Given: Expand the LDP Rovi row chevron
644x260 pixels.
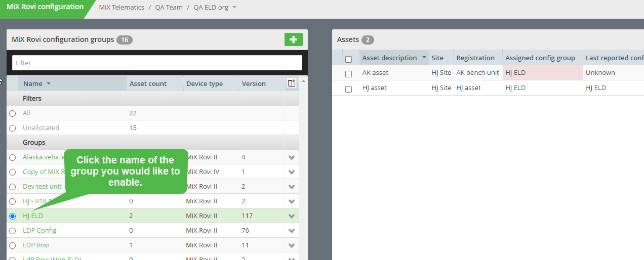Looking at the screenshot, I should [292, 245].
